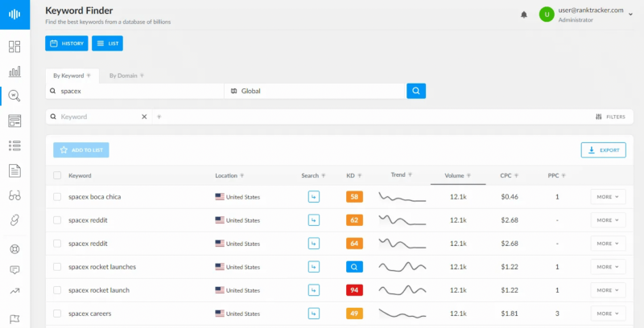This screenshot has height=328, width=644.
Task: Click the Add to List button
Action: click(81, 150)
